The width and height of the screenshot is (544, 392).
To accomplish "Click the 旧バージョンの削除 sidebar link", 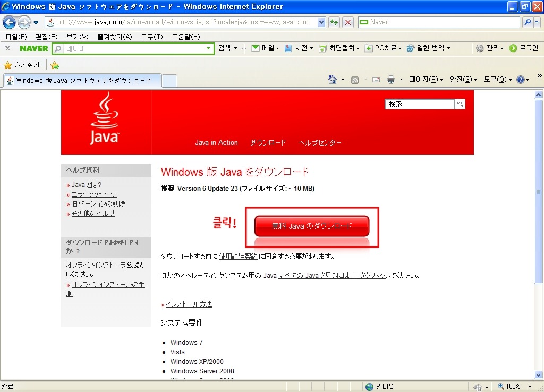I will pyautogui.click(x=98, y=204).
